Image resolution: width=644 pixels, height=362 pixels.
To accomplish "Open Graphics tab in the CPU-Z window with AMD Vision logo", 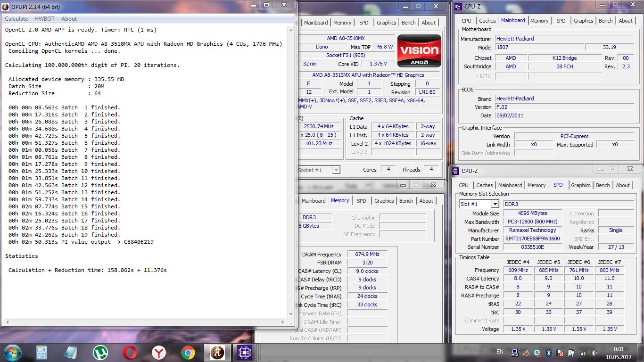I will click(386, 23).
